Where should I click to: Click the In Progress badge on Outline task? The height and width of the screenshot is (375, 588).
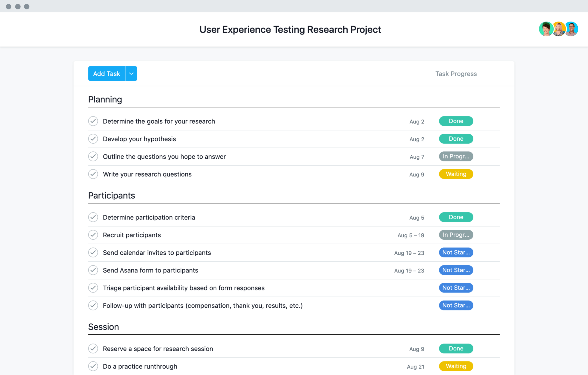pos(455,156)
